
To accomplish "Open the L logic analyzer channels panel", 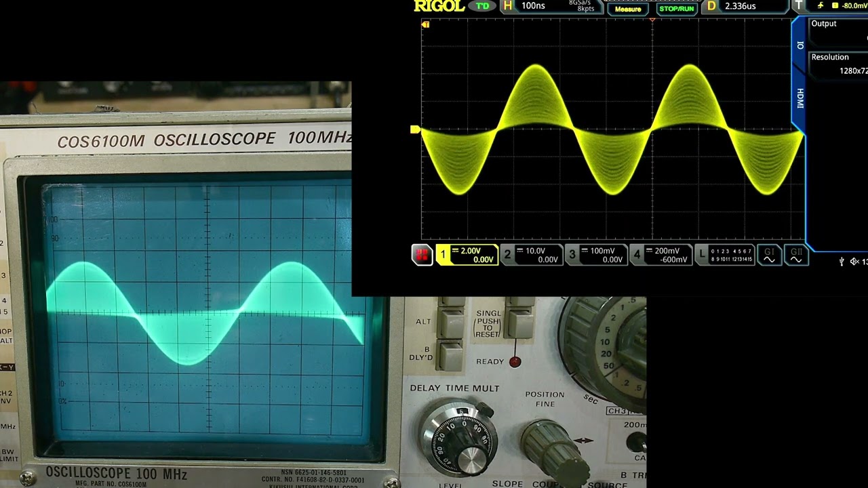I will coord(725,255).
